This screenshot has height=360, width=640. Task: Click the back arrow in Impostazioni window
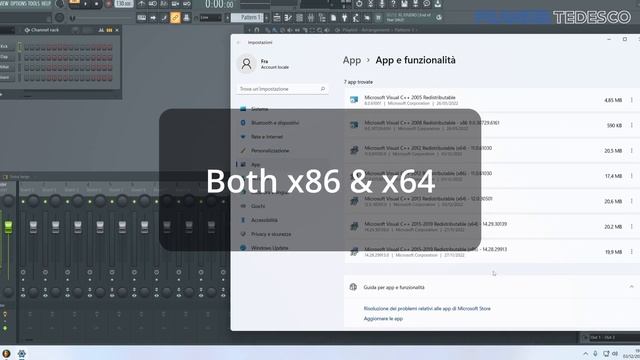(238, 42)
